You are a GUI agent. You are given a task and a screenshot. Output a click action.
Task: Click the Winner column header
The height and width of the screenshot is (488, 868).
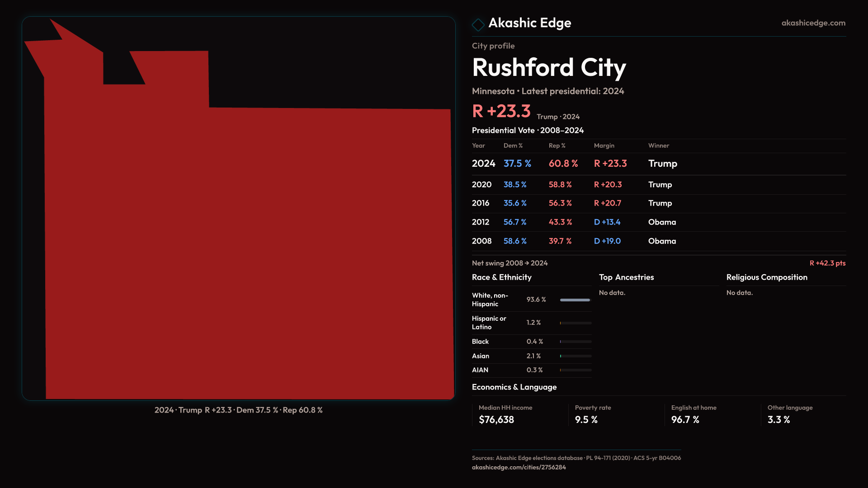658,145
